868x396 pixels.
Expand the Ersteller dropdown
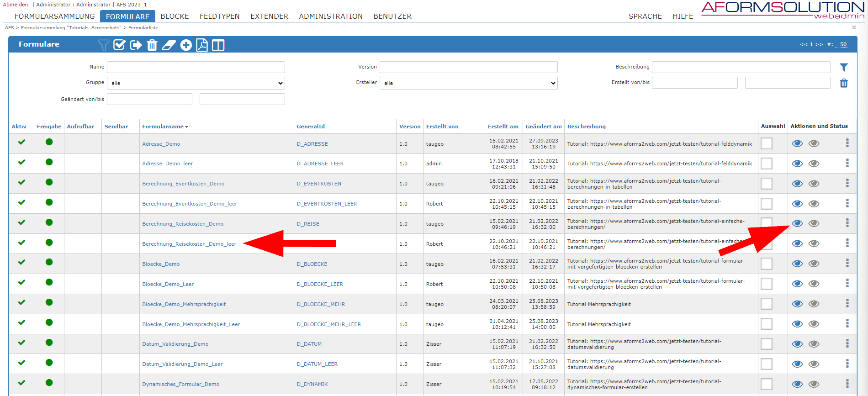click(468, 83)
